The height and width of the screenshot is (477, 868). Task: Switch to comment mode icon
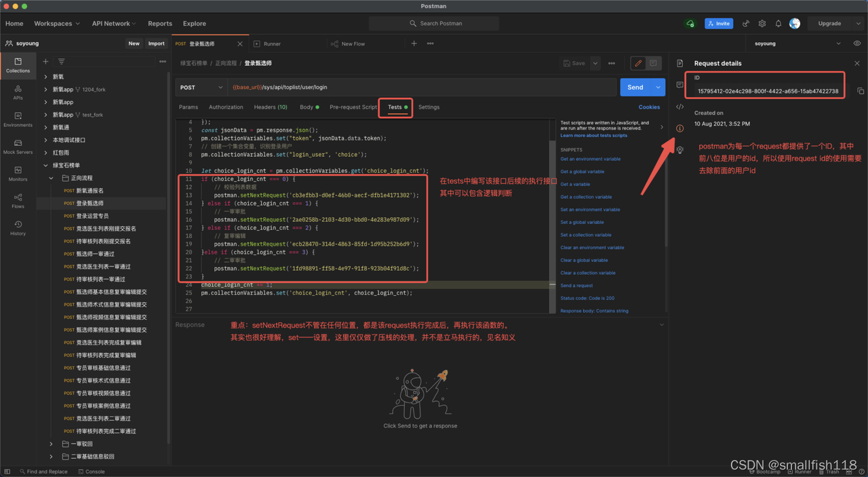(x=653, y=63)
